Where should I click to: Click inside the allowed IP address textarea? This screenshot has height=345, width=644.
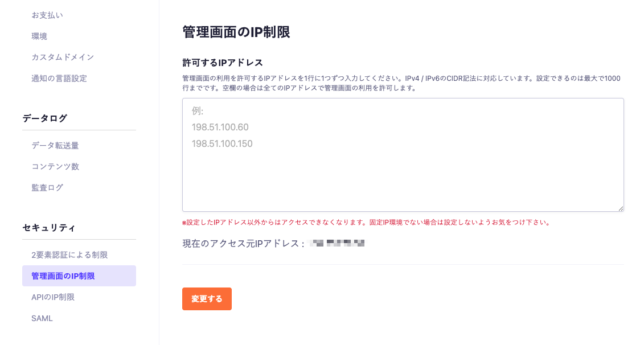(403, 154)
